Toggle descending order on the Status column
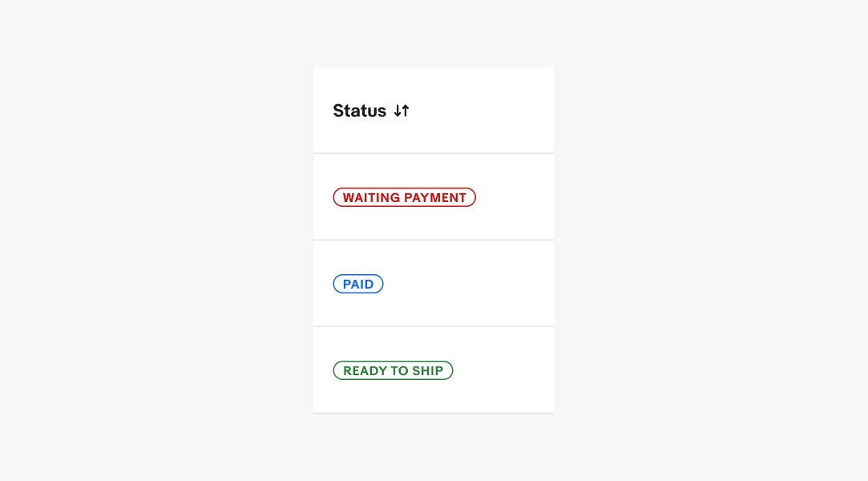Screen dimensions: 868x481 tap(397, 111)
